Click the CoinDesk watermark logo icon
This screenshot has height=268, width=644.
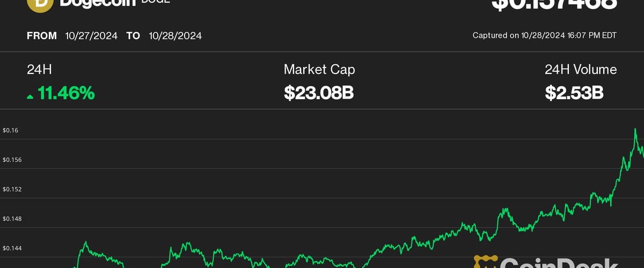(486, 263)
